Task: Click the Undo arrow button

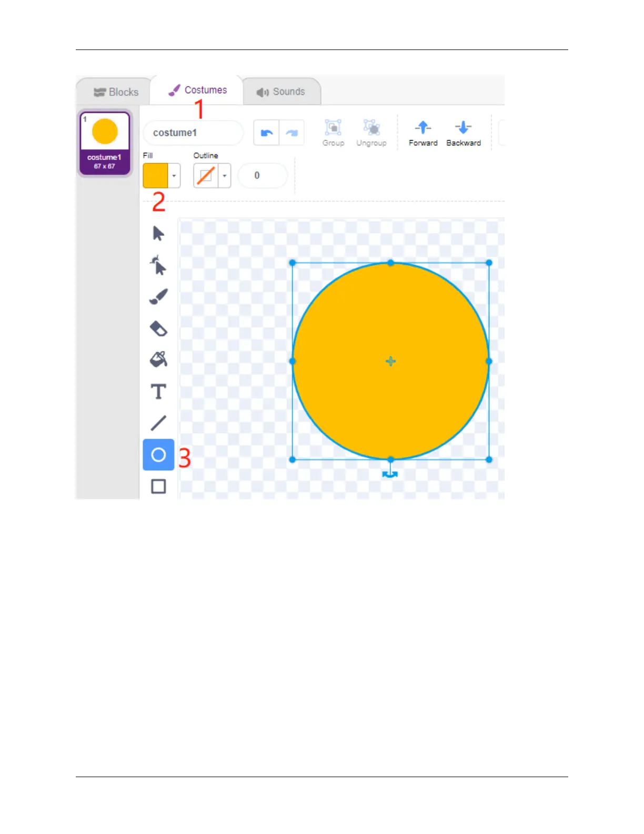Action: pyautogui.click(x=266, y=133)
